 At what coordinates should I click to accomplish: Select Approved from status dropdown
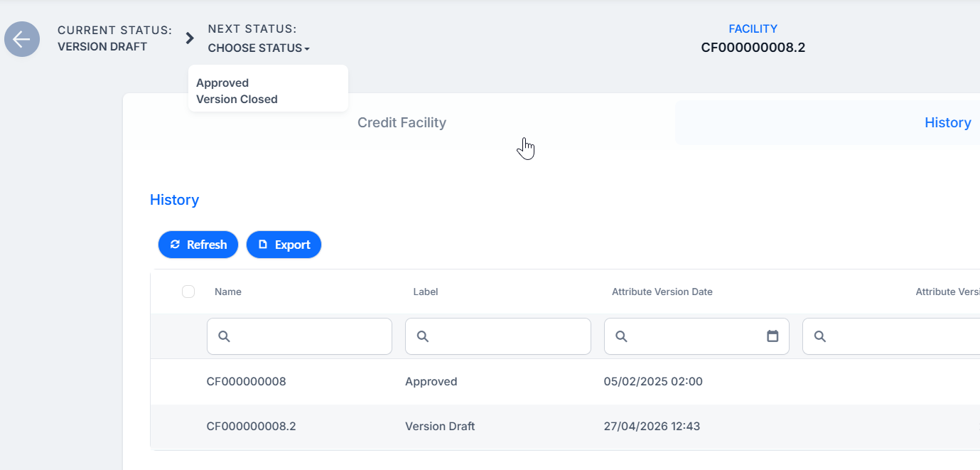222,83
